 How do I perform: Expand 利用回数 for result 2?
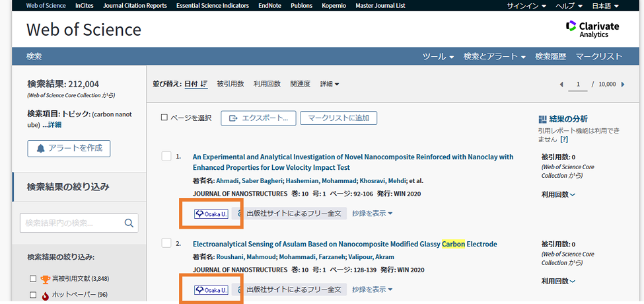[x=558, y=282]
